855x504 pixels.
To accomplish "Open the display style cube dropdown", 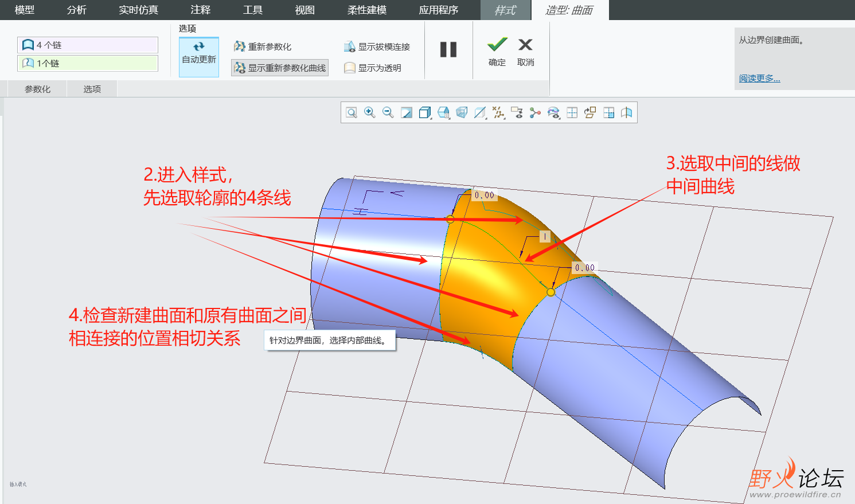I will [x=425, y=112].
